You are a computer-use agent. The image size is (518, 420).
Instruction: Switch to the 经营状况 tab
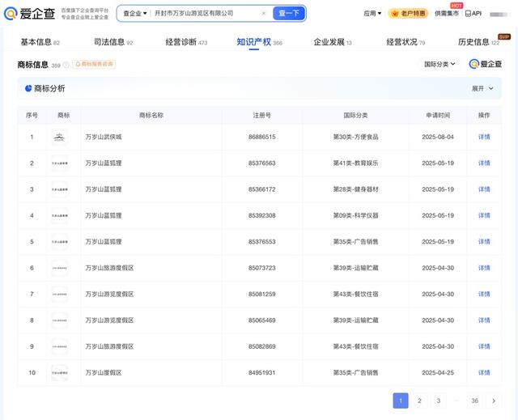405,42
